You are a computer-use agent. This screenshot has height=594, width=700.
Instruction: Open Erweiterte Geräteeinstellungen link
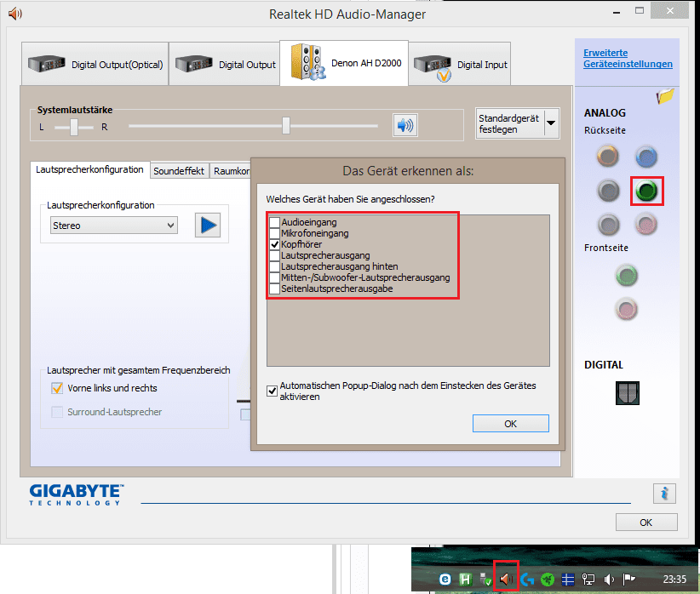click(x=628, y=59)
